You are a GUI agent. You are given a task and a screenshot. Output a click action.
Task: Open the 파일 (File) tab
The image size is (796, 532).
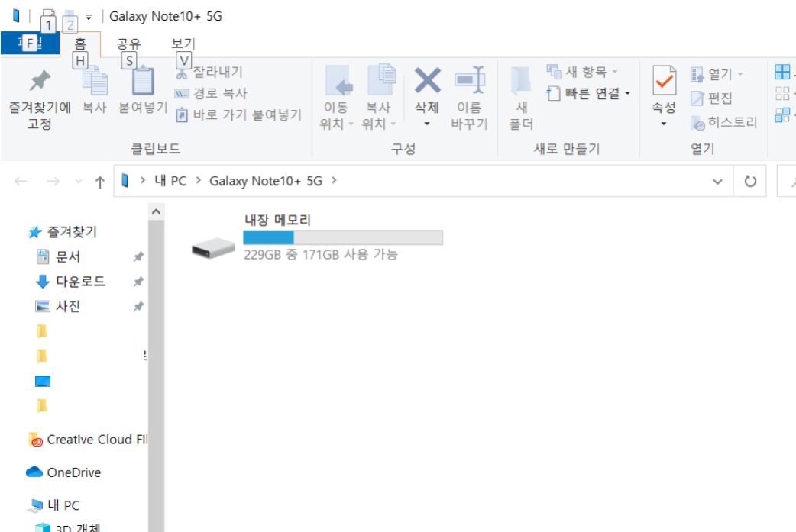click(30, 43)
